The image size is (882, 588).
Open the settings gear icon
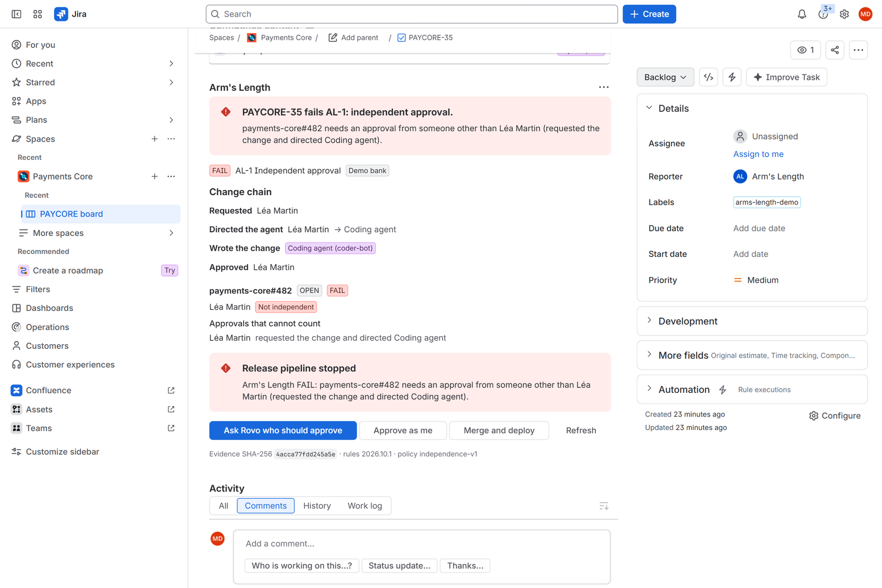coord(844,14)
